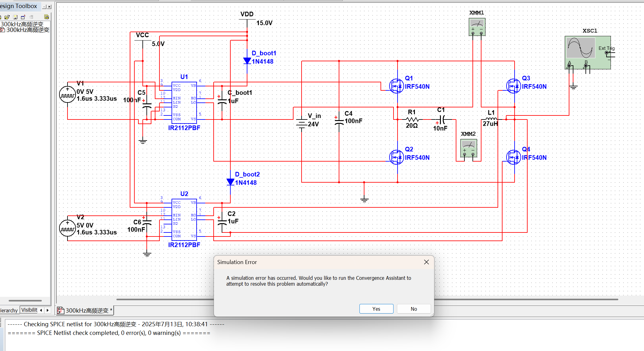The image size is (644, 351).
Task: Select the Q1 IRF540N MOSFET symbol
Action: 396,86
